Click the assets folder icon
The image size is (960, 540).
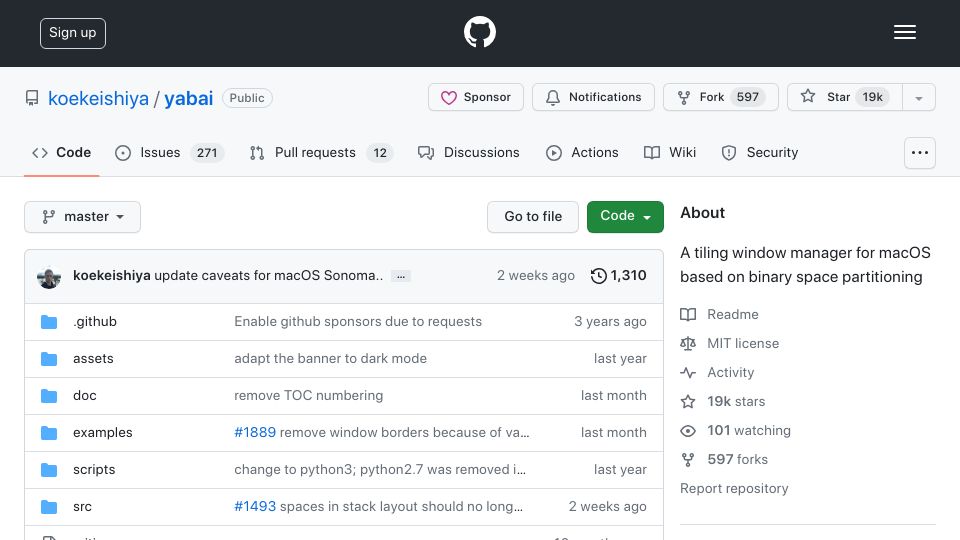tap(49, 359)
